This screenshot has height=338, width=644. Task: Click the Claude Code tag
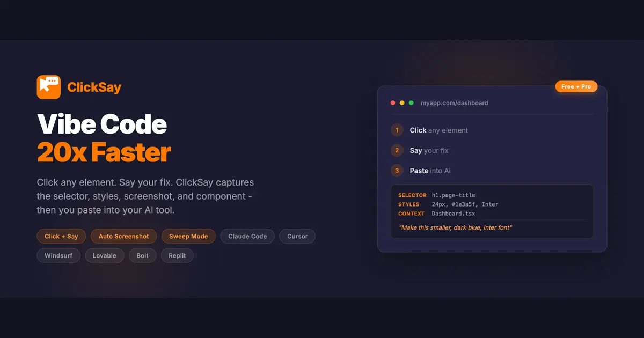point(247,236)
